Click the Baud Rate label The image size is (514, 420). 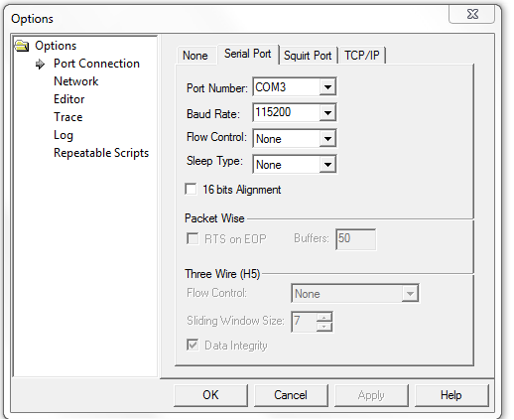213,114
